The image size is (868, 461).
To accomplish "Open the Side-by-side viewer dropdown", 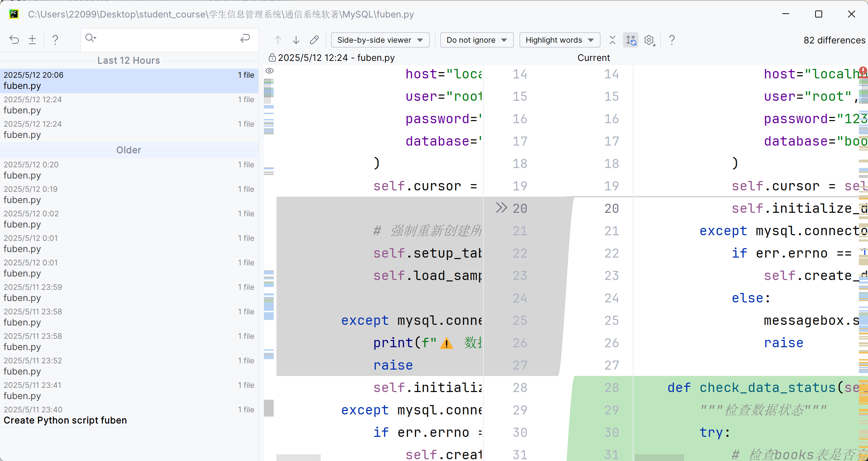I will click(380, 40).
